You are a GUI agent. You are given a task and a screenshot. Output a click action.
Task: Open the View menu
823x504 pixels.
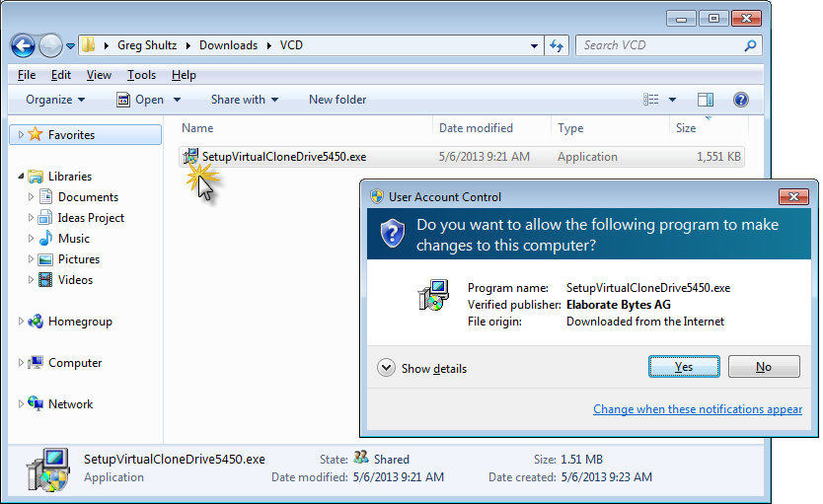click(99, 75)
